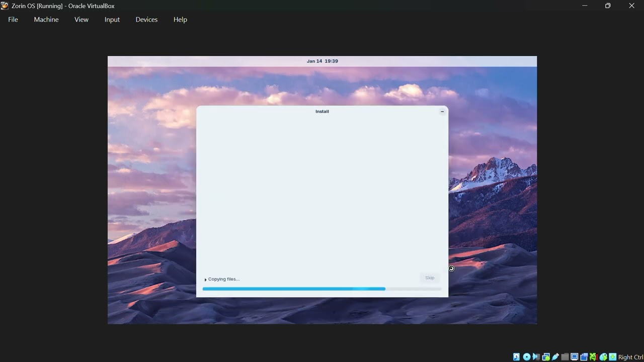
Task: Click the Jan 14 19:39 clock
Action: tap(322, 61)
